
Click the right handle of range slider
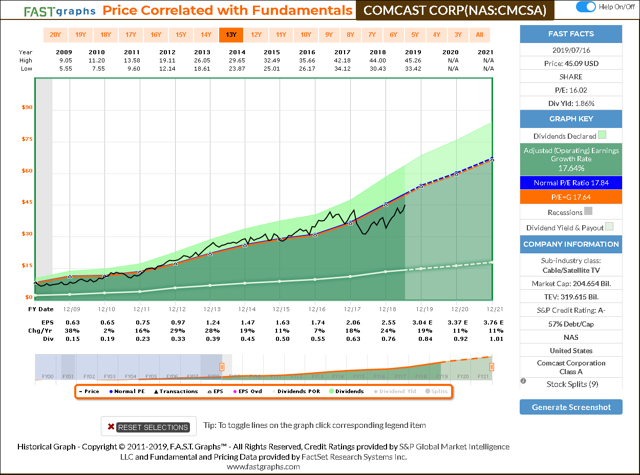491,367
